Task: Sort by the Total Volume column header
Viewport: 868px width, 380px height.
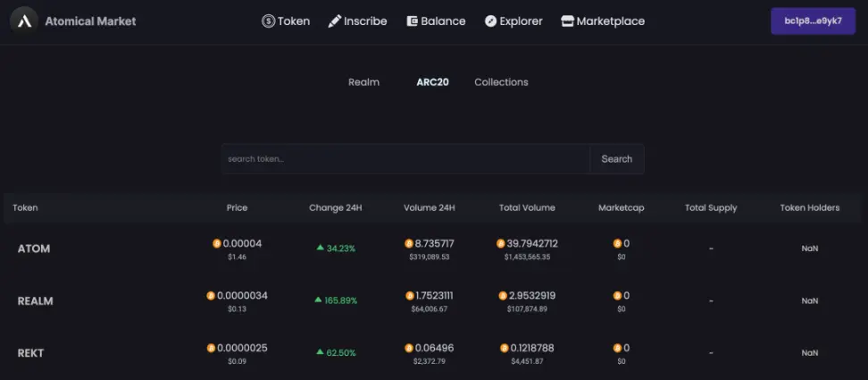Action: (527, 207)
